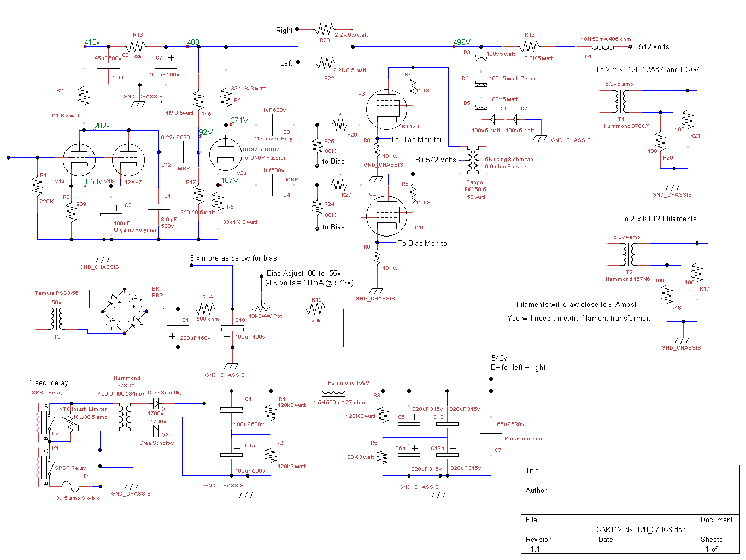Click the F1 fuse symbol

pyautogui.click(x=72, y=486)
